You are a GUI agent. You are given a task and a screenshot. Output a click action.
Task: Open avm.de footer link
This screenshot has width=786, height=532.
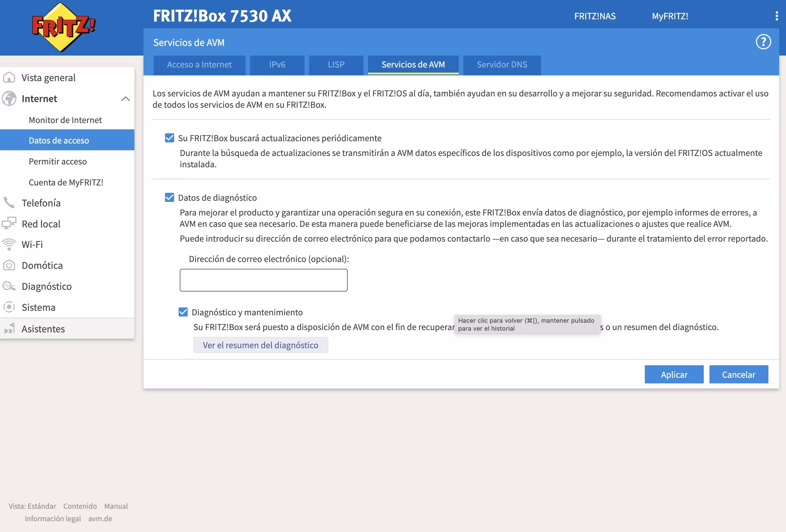click(100, 518)
